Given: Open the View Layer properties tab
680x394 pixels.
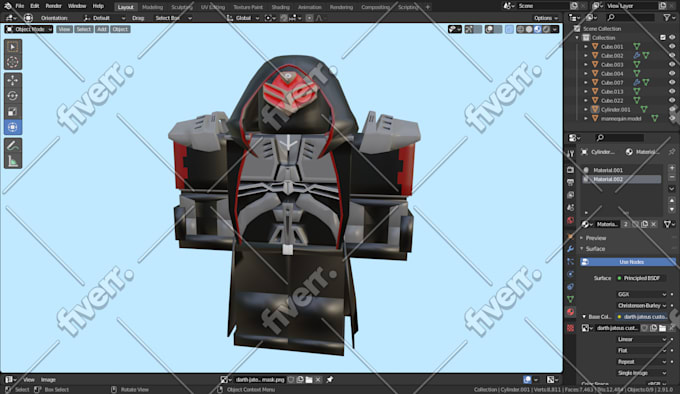Looking at the screenshot, I should click(x=570, y=195).
